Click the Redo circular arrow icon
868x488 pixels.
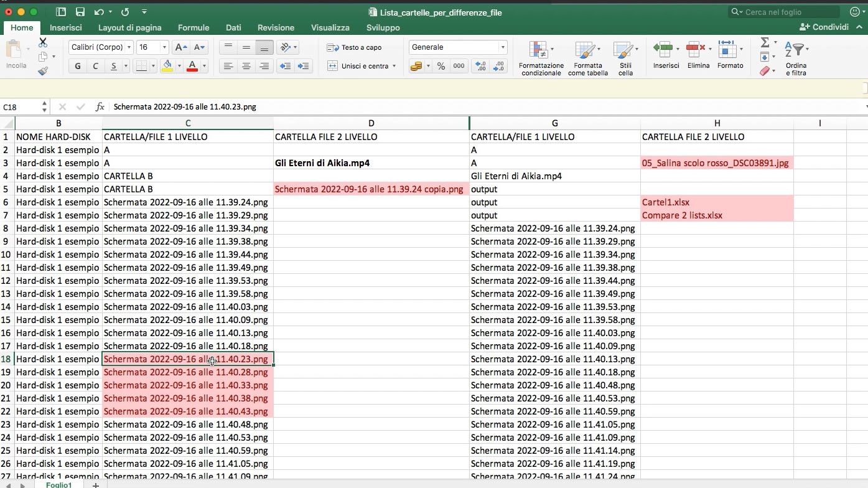click(125, 12)
